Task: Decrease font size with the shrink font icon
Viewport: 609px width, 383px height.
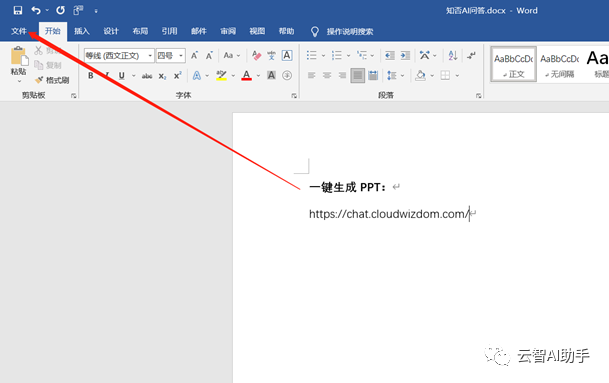Action: coord(209,56)
